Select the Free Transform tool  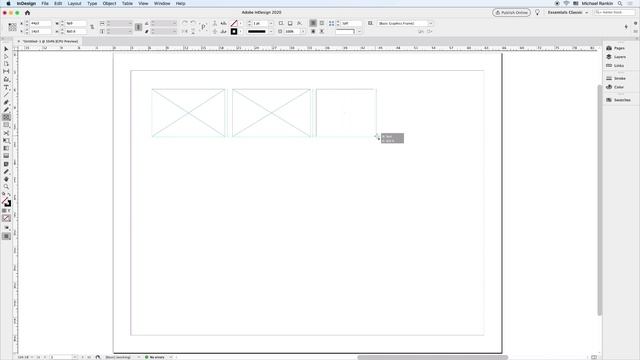[6, 141]
